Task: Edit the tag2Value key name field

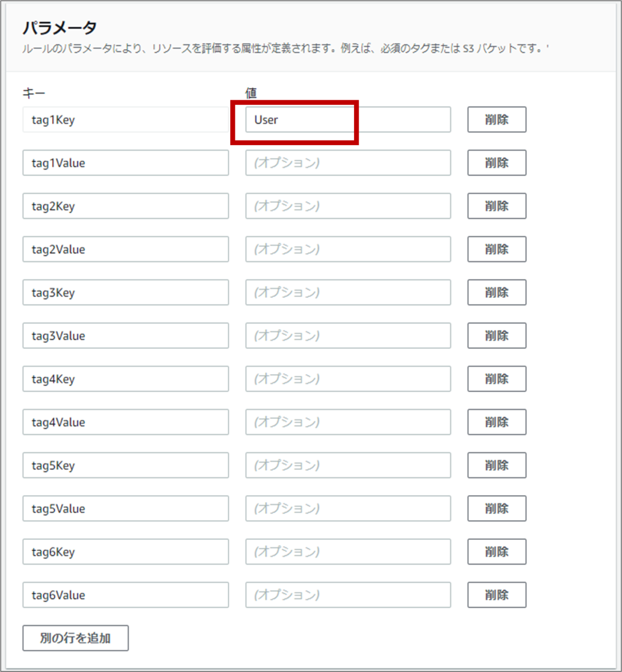Action: [126, 249]
